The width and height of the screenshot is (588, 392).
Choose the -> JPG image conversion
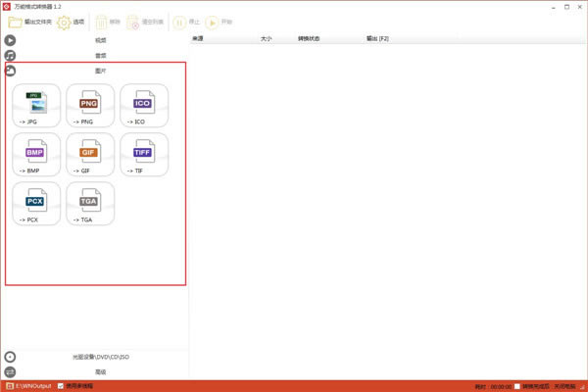36,106
